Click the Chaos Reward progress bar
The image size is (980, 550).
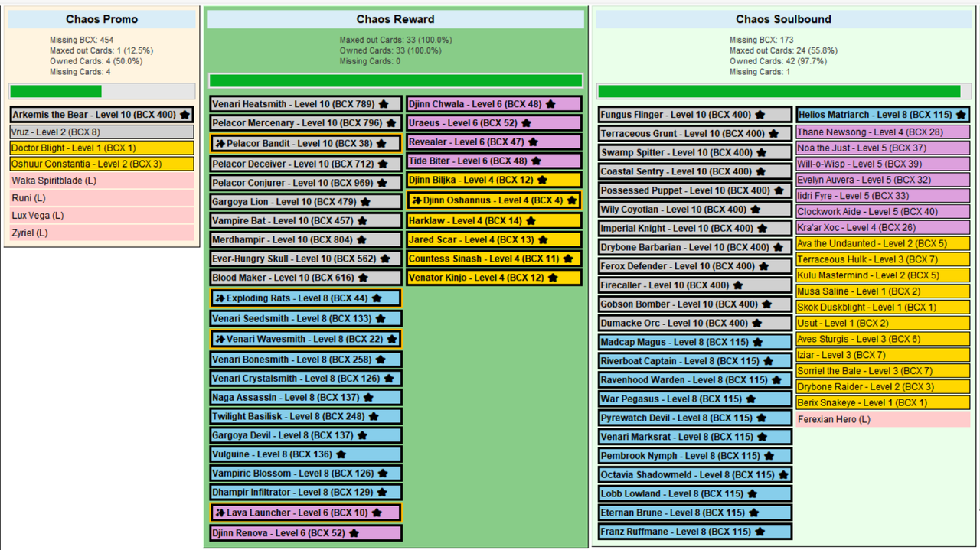tap(396, 81)
